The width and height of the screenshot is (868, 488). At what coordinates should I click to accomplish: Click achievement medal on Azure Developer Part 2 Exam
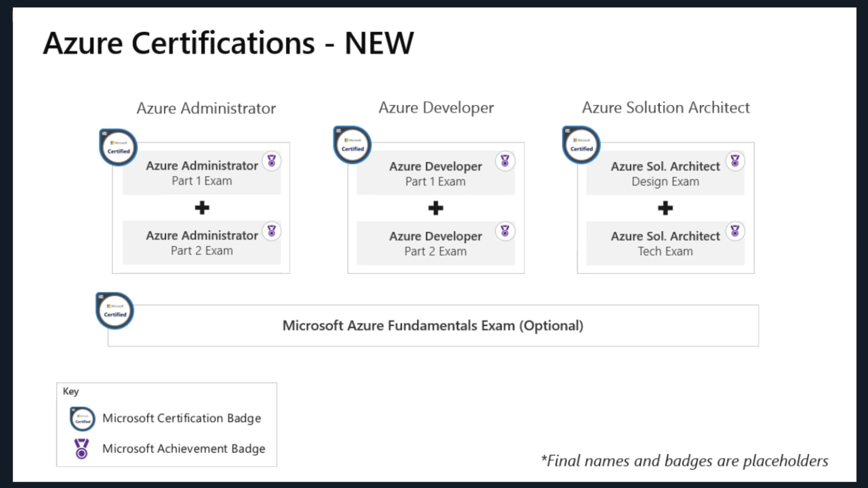click(x=505, y=231)
